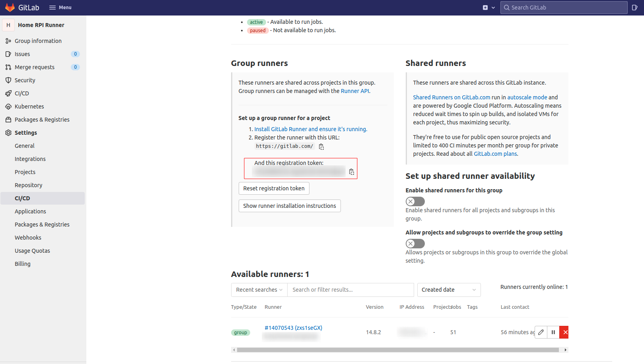This screenshot has width=644, height=364.
Task: Toggle allow projects to override group setting
Action: pos(415,244)
